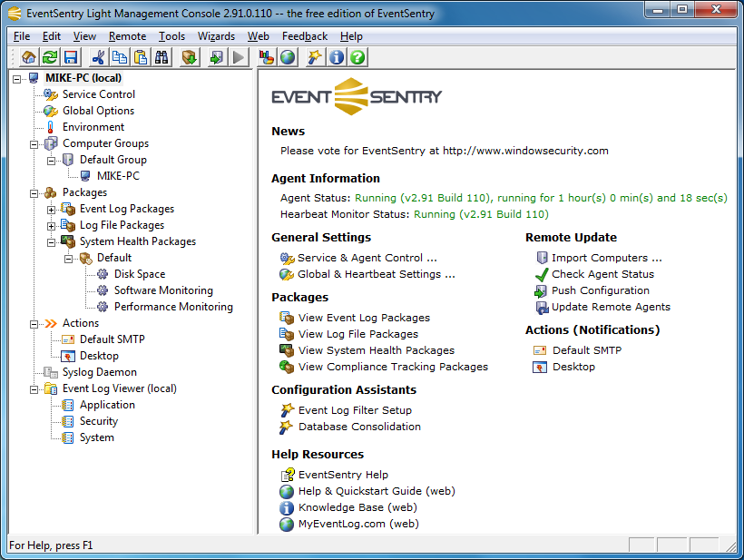This screenshot has width=744, height=560.
Task: Open the Help menu
Action: [x=351, y=36]
